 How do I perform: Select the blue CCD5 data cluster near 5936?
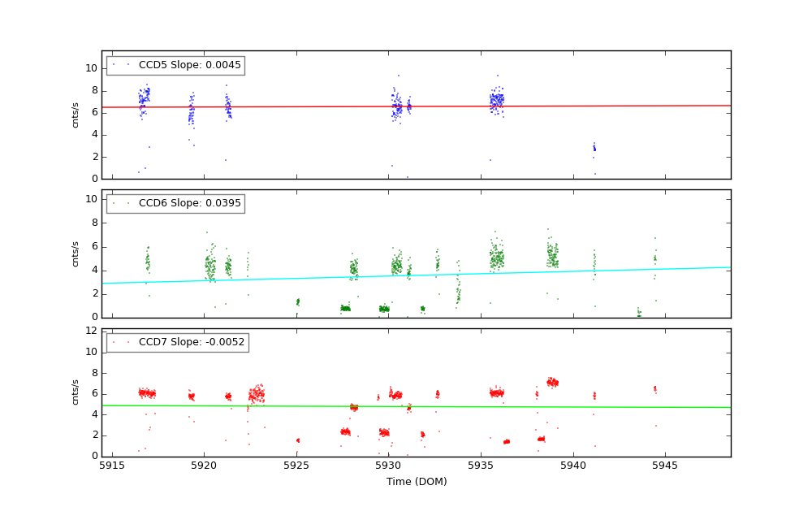click(x=496, y=101)
